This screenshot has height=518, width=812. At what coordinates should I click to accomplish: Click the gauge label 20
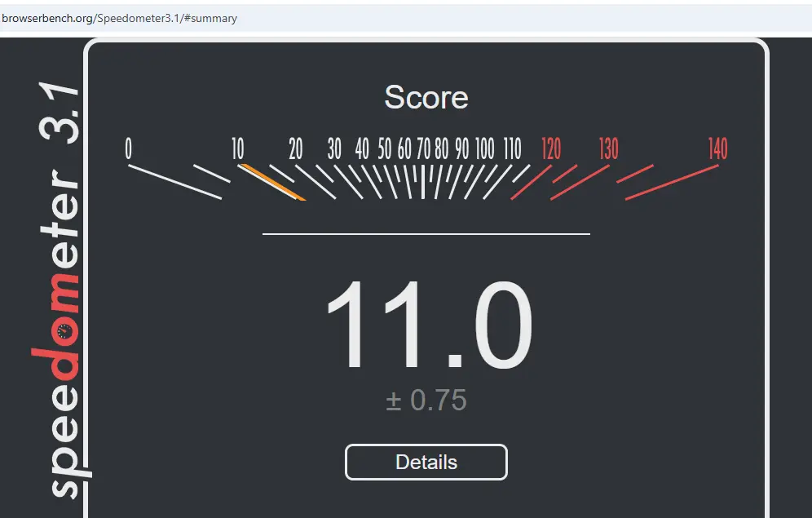point(296,149)
